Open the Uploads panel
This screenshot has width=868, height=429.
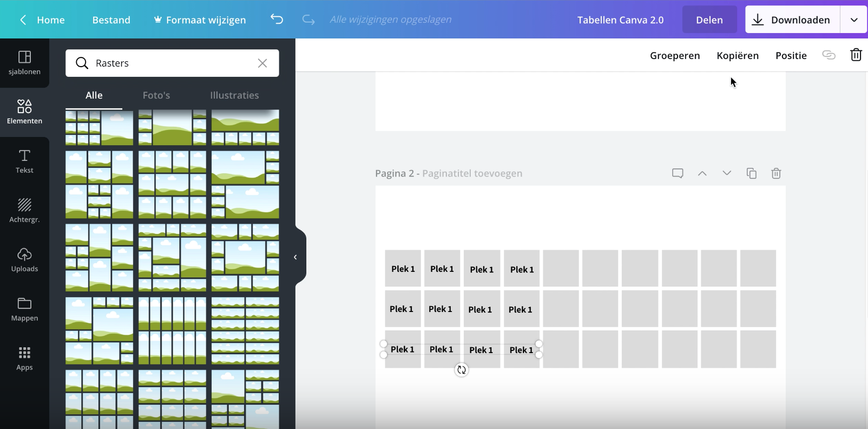pyautogui.click(x=24, y=260)
